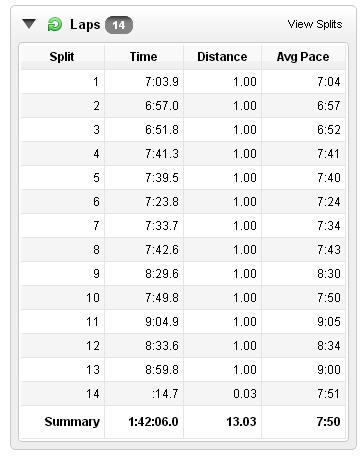This screenshot has width=361, height=457.
Task: Select the split 1 row time 7:03.9
Action: 162,82
